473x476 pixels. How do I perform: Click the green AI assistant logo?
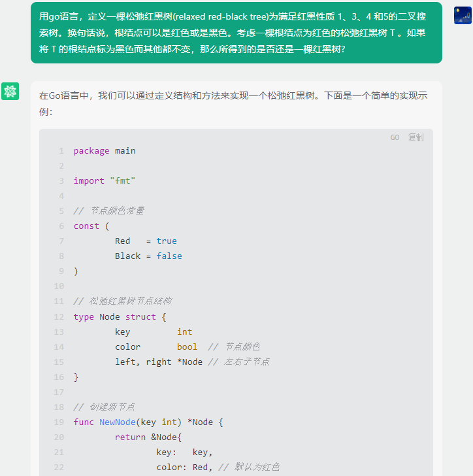tap(10, 91)
